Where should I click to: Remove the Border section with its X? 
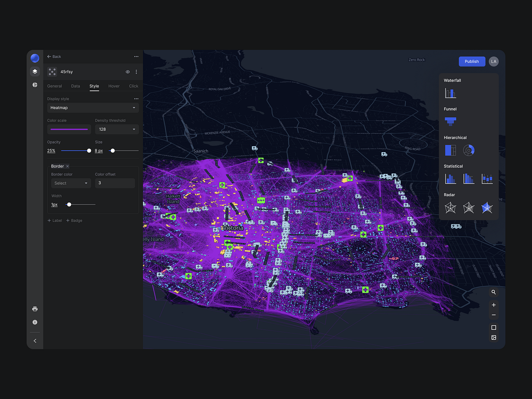pos(69,166)
